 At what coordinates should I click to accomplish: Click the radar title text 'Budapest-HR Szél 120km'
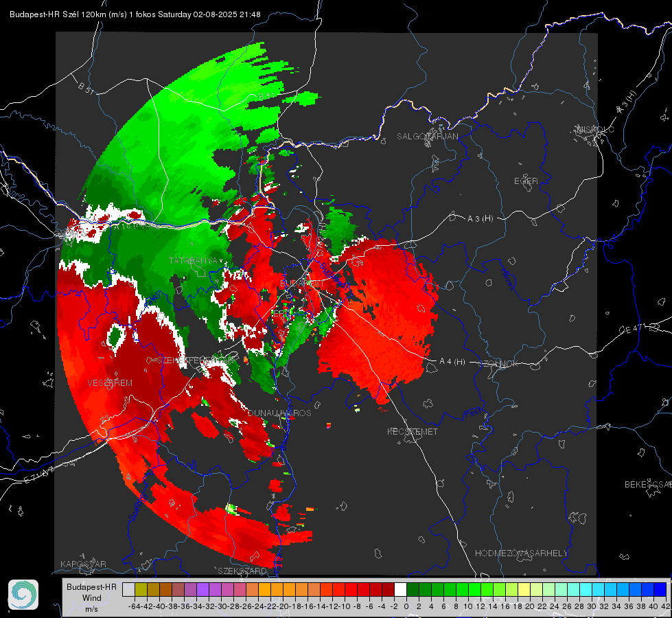[58, 14]
